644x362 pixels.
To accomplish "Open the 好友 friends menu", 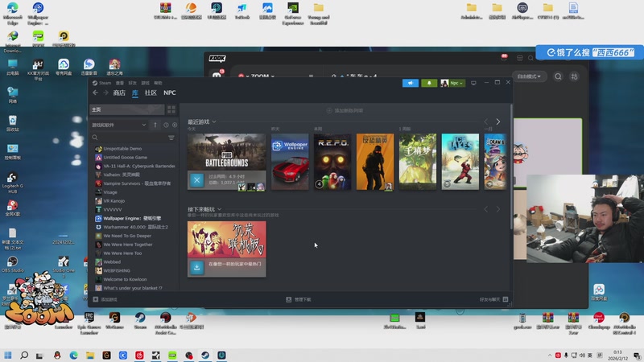I will (132, 83).
